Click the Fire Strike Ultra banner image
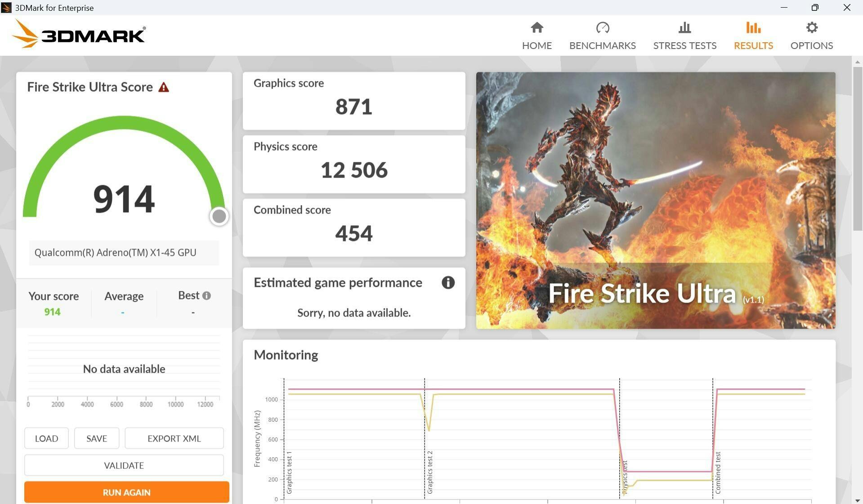This screenshot has height=504, width=863. click(656, 200)
